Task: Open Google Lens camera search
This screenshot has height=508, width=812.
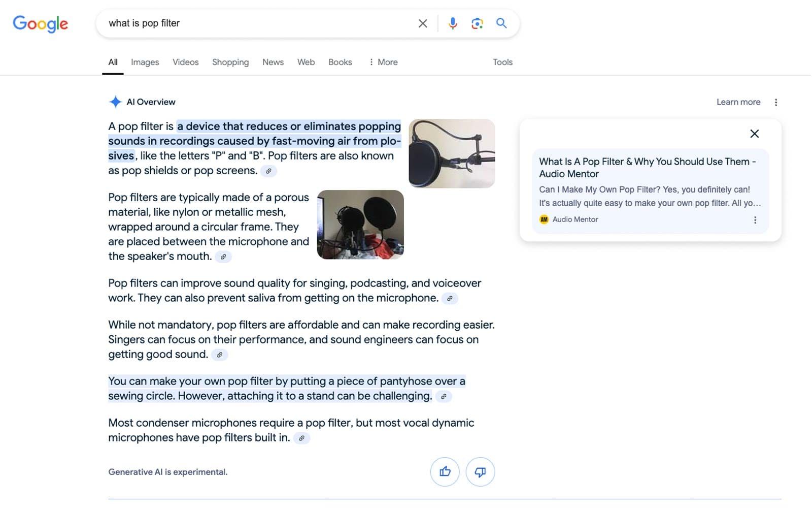Action: [477, 23]
